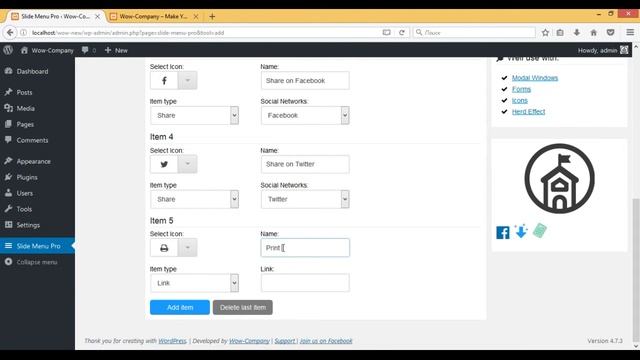Image resolution: width=640 pixels, height=360 pixels.
Task: Click the WordPress link in footer
Action: pyautogui.click(x=172, y=341)
